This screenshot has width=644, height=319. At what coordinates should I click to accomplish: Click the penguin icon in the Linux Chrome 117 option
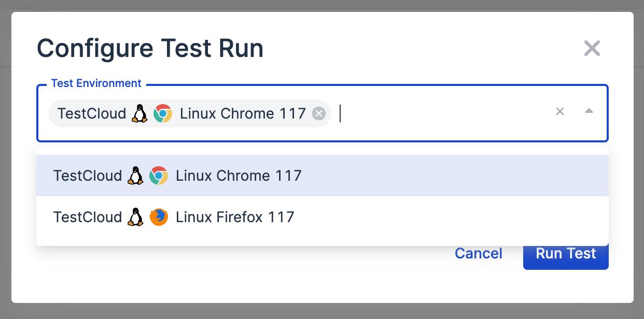pos(135,175)
